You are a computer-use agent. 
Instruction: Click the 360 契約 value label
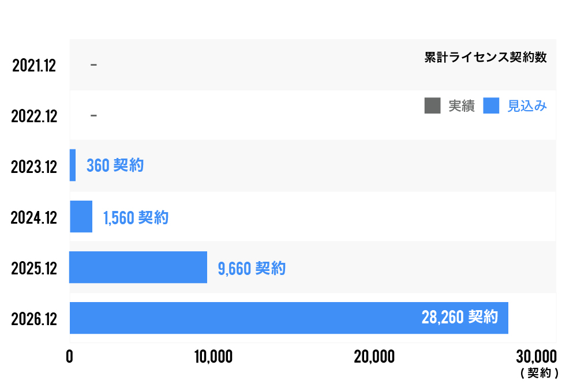(x=115, y=166)
